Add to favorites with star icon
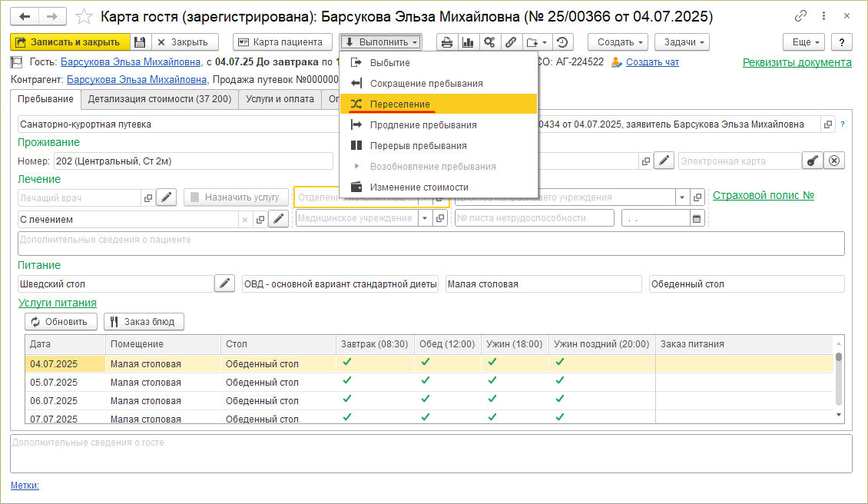The image size is (868, 504). (86, 16)
